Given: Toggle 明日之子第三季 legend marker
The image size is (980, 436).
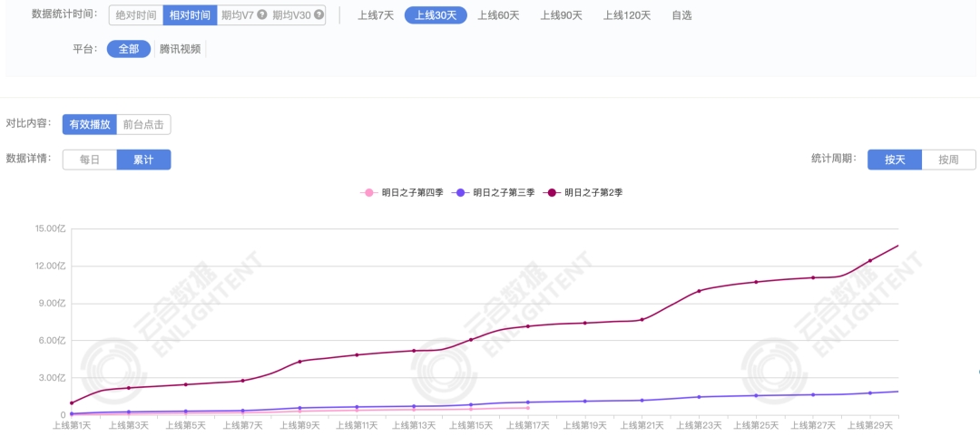Looking at the screenshot, I should pos(461,193).
